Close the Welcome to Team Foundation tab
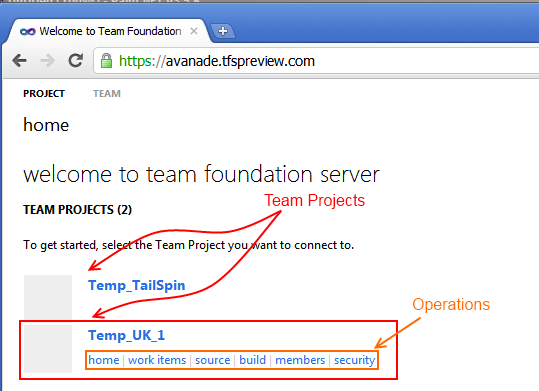 [194, 31]
